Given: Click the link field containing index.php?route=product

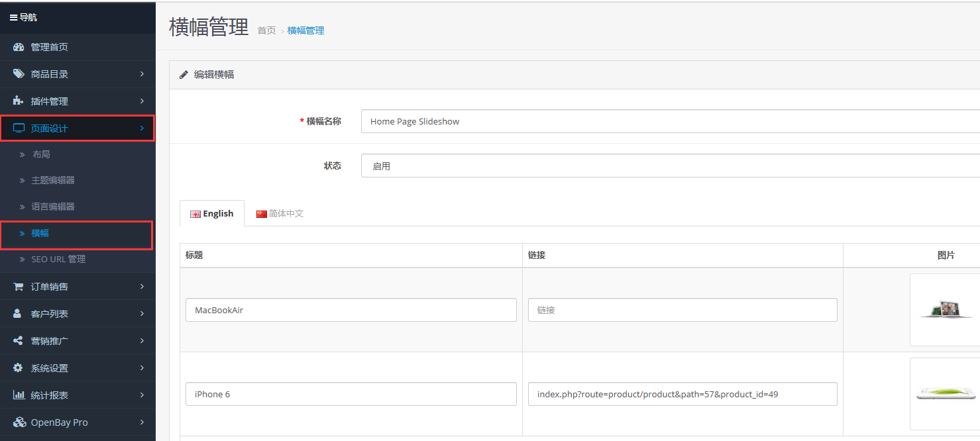Looking at the screenshot, I should pos(682,394).
